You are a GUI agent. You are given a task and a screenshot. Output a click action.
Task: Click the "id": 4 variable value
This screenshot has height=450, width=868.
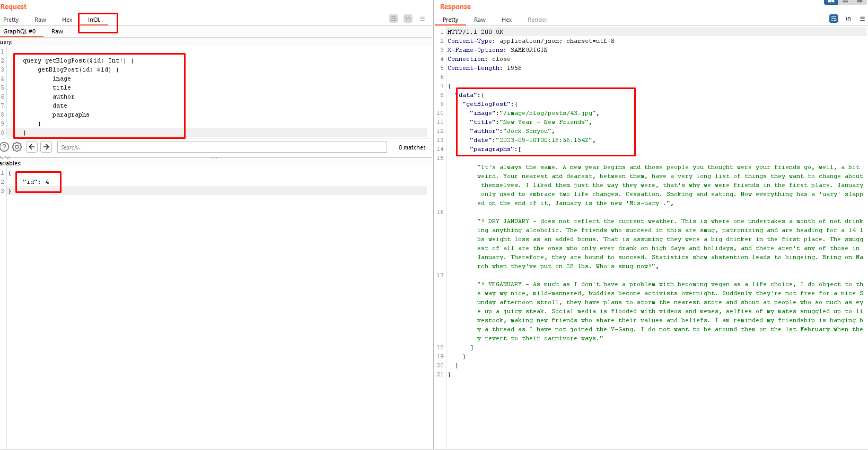tap(36, 182)
